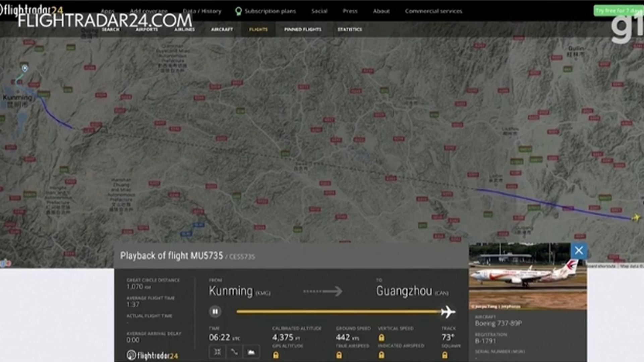This screenshot has width=644, height=362.
Task: Click the 'Playback of flight MU5735' title
Action: (171, 256)
